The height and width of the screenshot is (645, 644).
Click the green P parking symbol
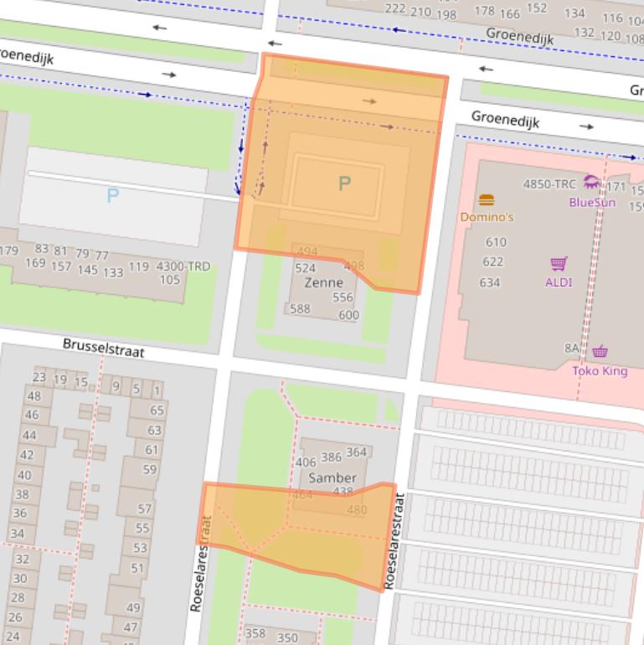(x=344, y=183)
